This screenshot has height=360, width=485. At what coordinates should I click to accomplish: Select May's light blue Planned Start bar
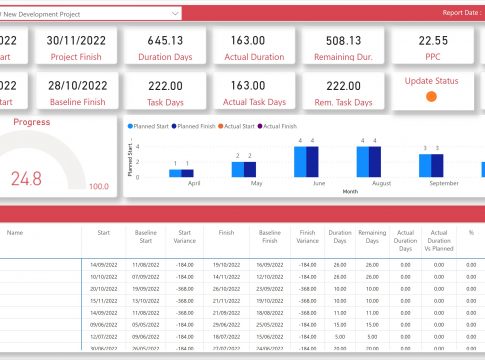pos(238,169)
